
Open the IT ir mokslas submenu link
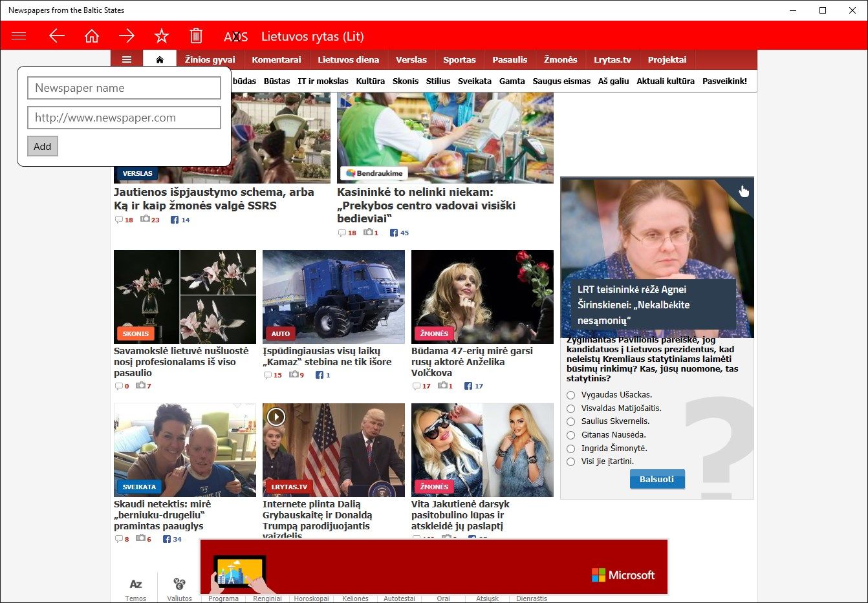[323, 81]
